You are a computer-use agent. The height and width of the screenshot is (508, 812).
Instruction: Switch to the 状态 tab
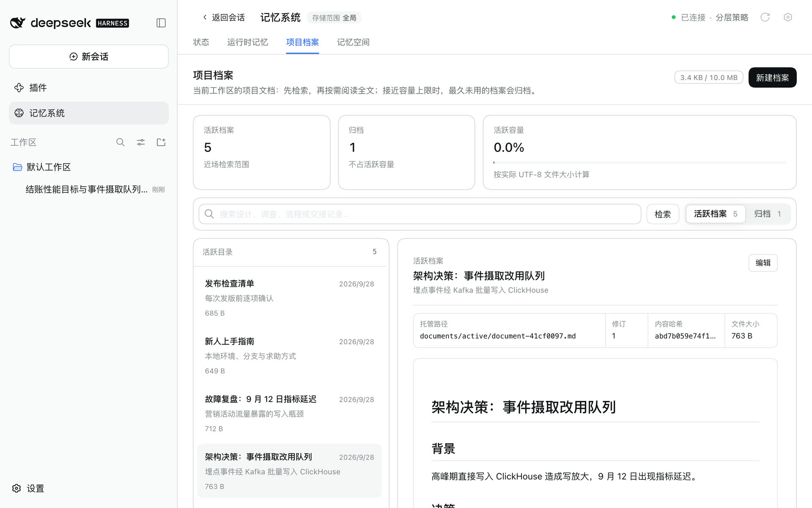pyautogui.click(x=201, y=42)
